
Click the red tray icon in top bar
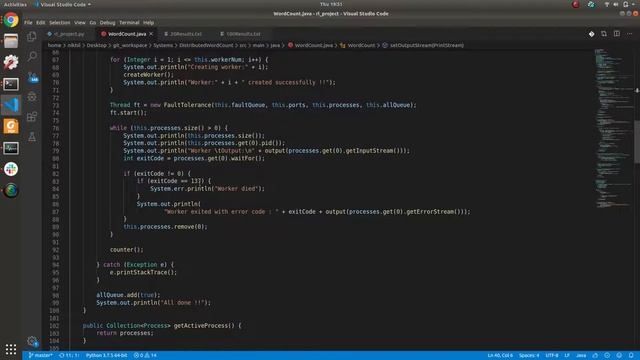coord(576,4)
